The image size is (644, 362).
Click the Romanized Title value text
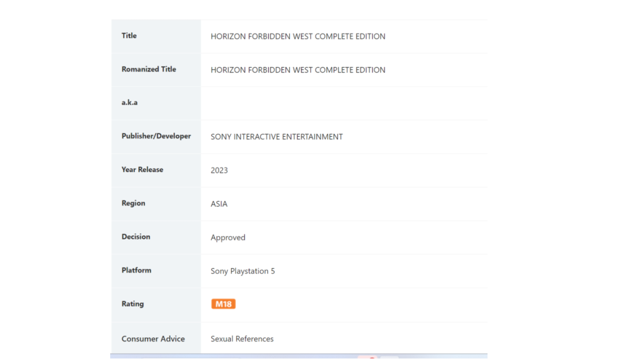(x=298, y=70)
